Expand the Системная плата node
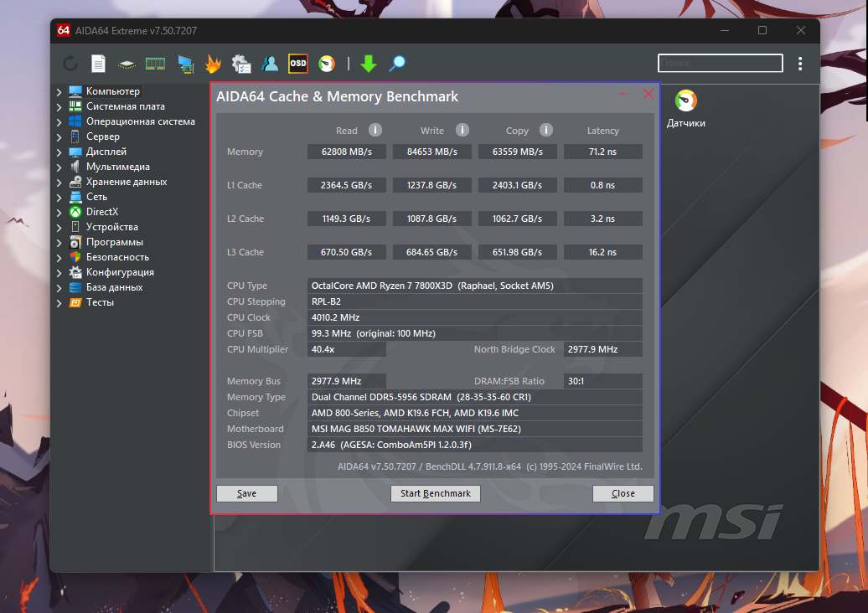 59,107
